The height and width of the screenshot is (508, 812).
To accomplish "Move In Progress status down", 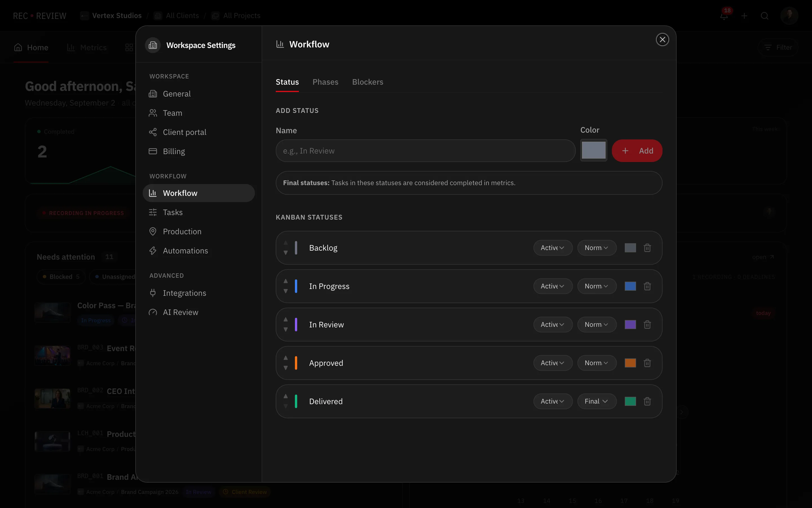I will click(286, 291).
